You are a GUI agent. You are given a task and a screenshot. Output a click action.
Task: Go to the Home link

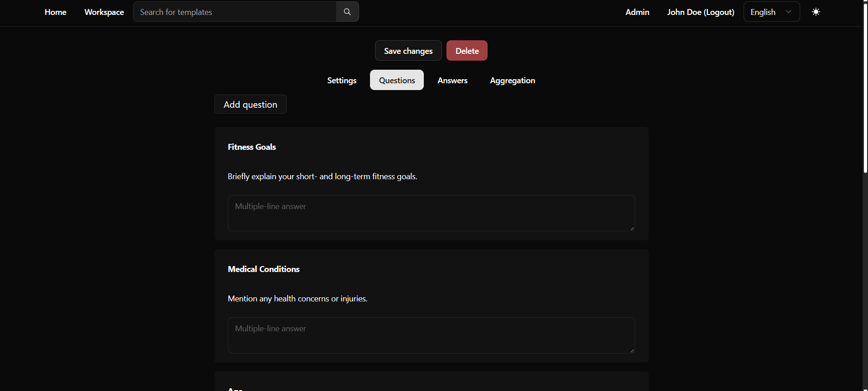[56, 12]
